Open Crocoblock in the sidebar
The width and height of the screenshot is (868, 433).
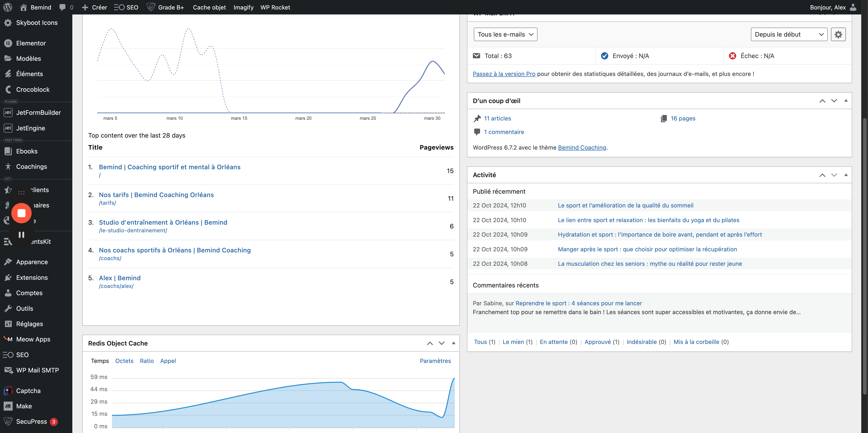click(36, 89)
